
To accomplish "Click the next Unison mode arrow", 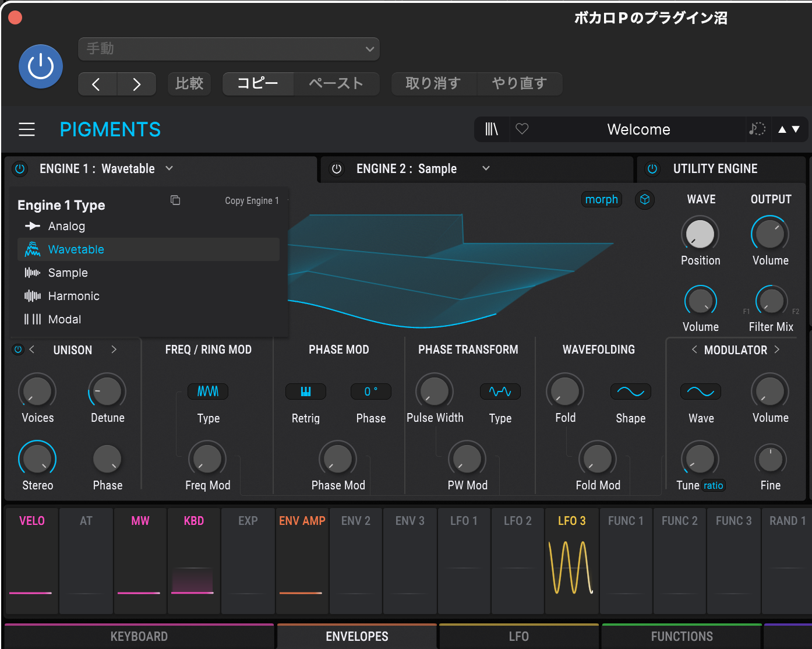I will pyautogui.click(x=114, y=350).
